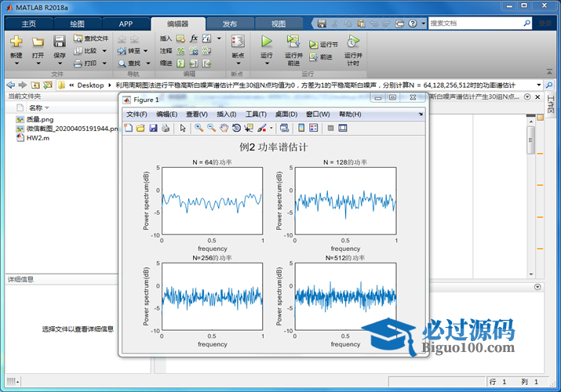Click the quick access save icon
The image size is (561, 392).
322,24
